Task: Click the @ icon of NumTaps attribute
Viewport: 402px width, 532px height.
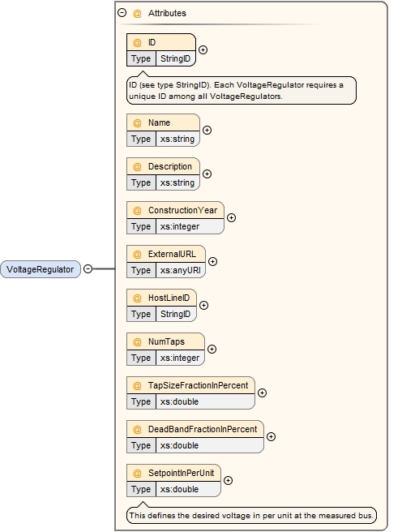Action: (137, 342)
